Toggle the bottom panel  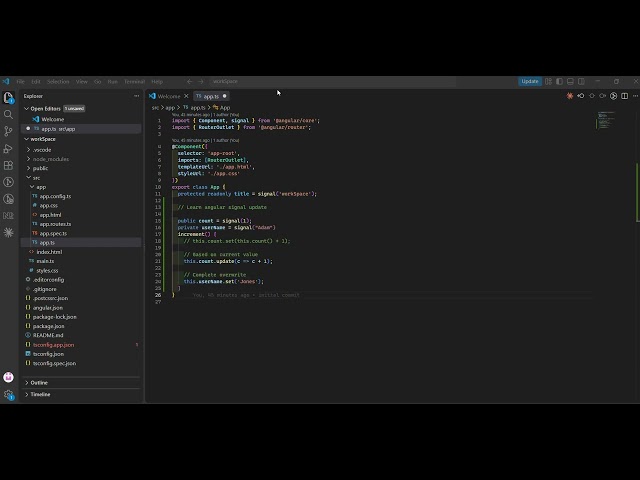(x=570, y=82)
